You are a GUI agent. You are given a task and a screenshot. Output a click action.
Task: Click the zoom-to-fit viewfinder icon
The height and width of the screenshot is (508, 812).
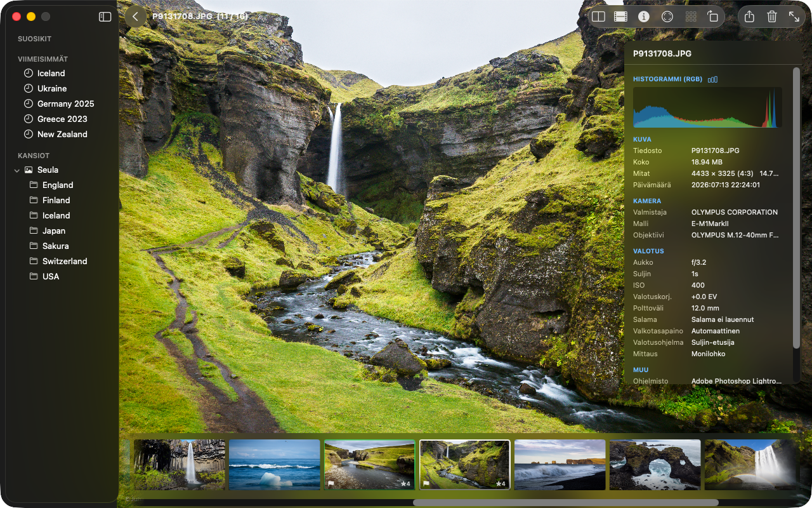pos(667,17)
